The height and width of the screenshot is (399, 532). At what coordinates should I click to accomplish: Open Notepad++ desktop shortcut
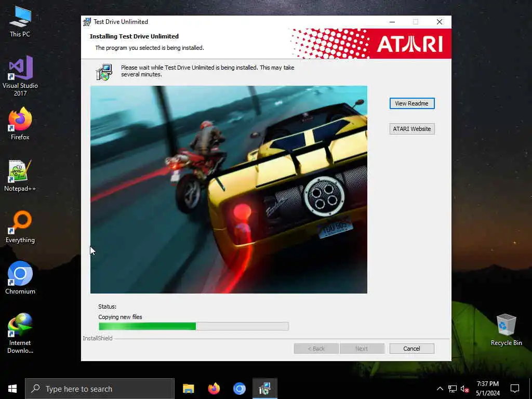[20, 176]
